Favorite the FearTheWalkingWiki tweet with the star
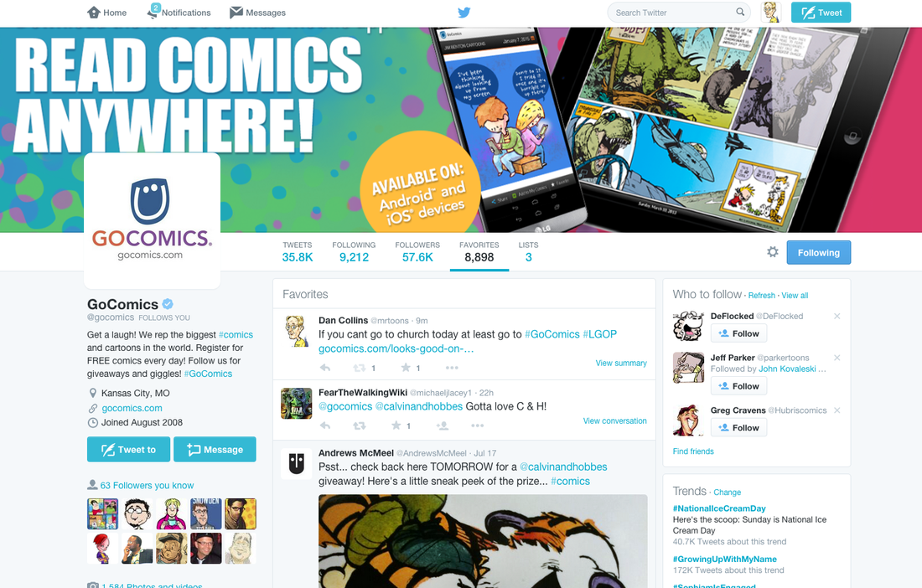922x588 pixels. click(x=396, y=426)
